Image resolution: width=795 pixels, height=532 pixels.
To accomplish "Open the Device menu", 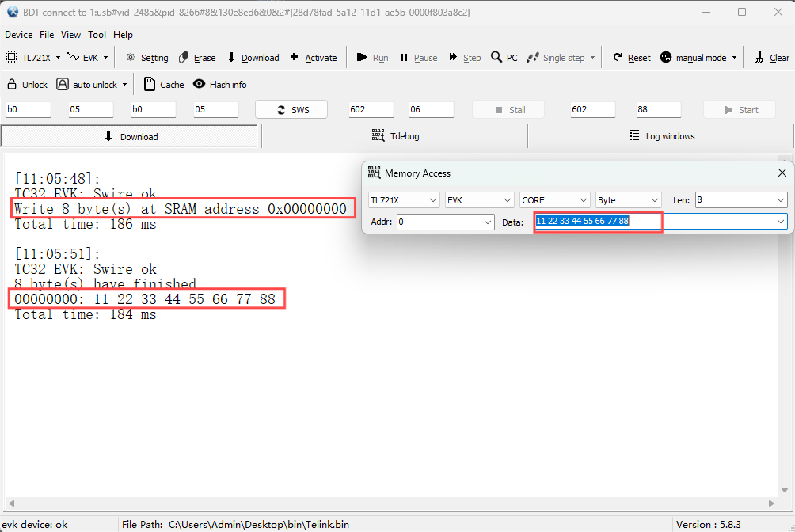I will [19, 35].
